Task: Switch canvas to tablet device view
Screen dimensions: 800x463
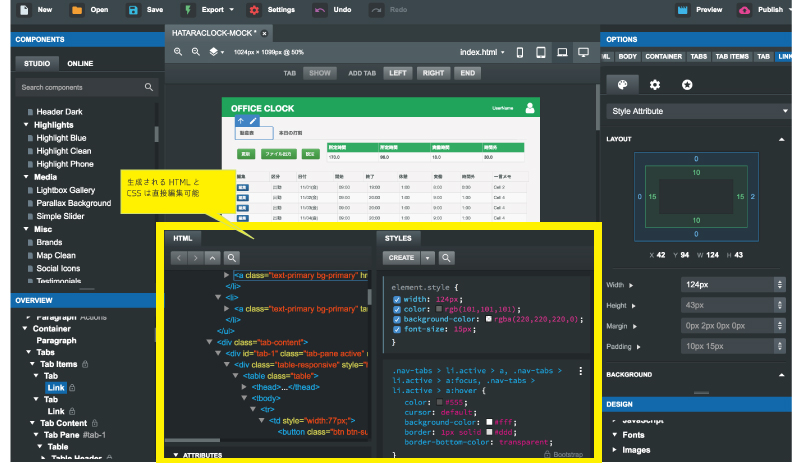Action: [x=541, y=52]
